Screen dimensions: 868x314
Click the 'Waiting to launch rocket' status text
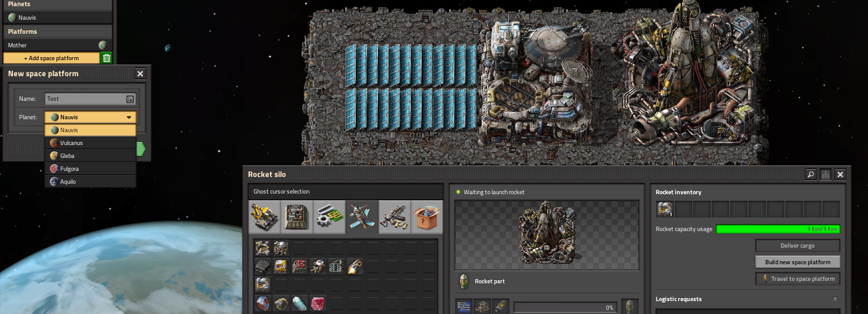click(x=494, y=192)
